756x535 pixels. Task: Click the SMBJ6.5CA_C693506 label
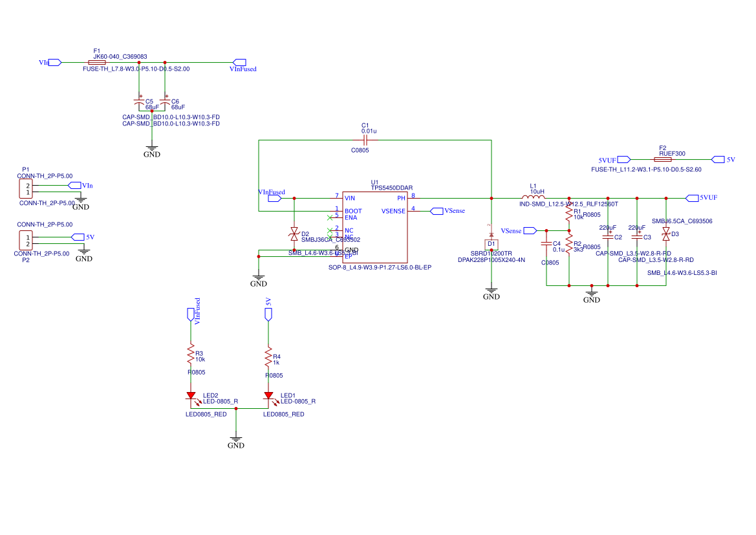coord(682,221)
